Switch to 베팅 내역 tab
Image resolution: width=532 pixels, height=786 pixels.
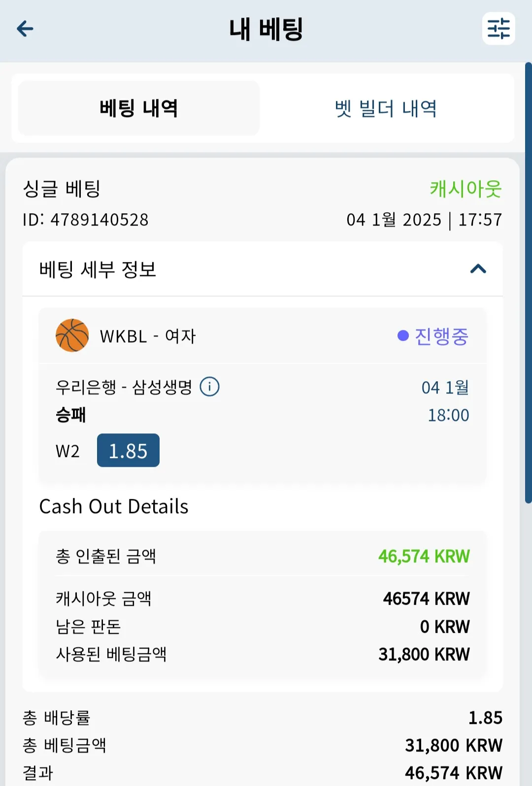coord(139,108)
